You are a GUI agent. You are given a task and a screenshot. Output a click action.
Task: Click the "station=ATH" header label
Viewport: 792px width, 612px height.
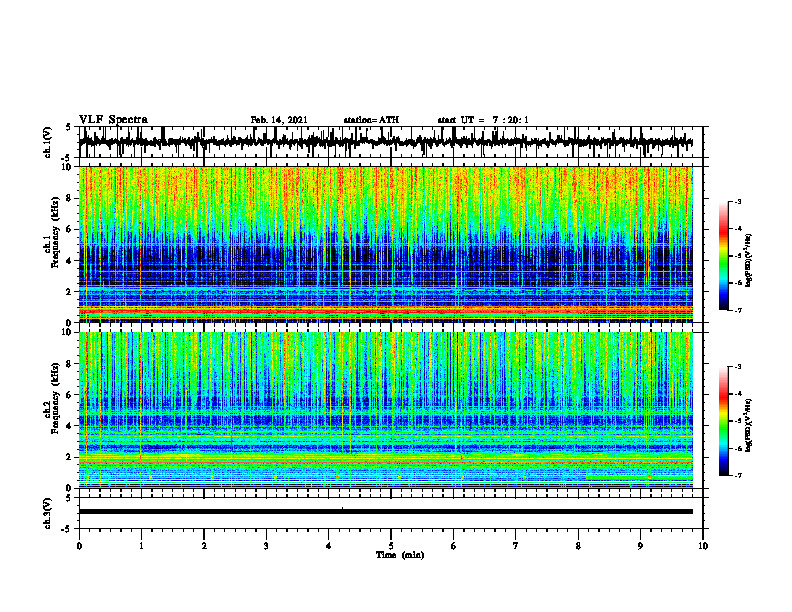coord(371,120)
